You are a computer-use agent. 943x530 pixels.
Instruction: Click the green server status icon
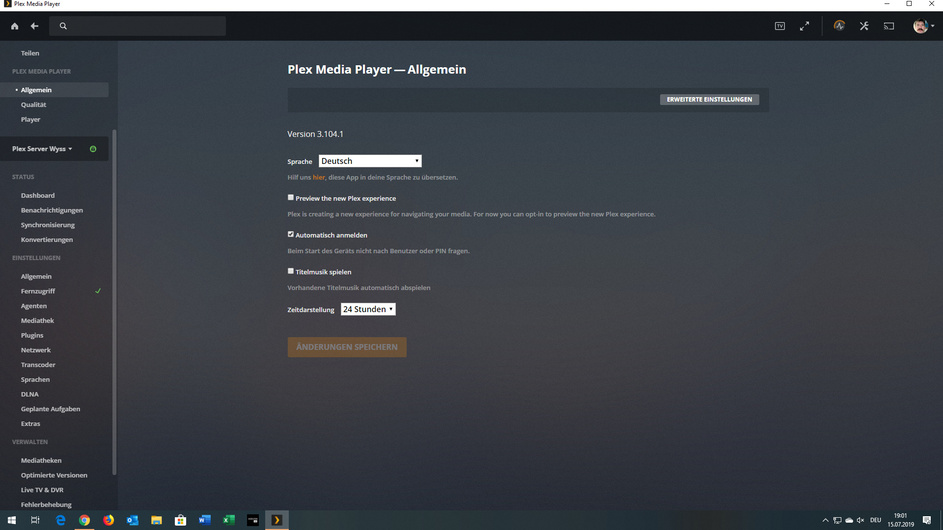93,149
